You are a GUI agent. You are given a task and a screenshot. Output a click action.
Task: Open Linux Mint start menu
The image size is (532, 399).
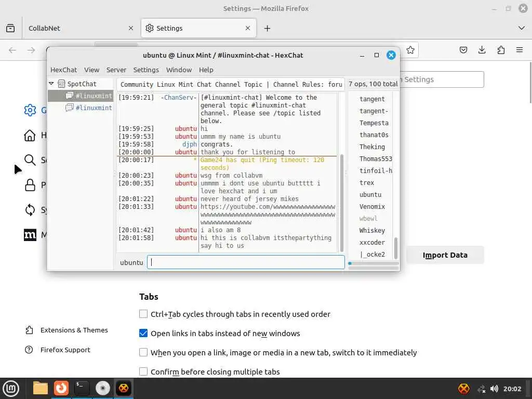point(11,388)
